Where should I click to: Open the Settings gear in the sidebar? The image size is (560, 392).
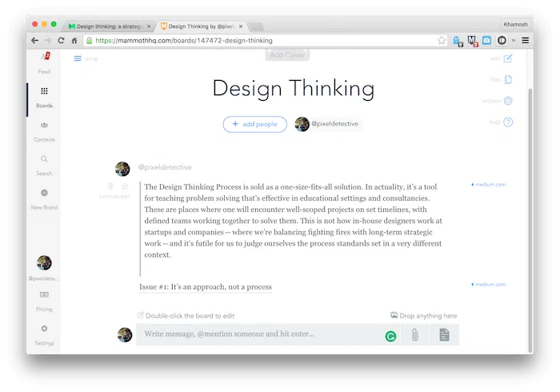(x=44, y=329)
